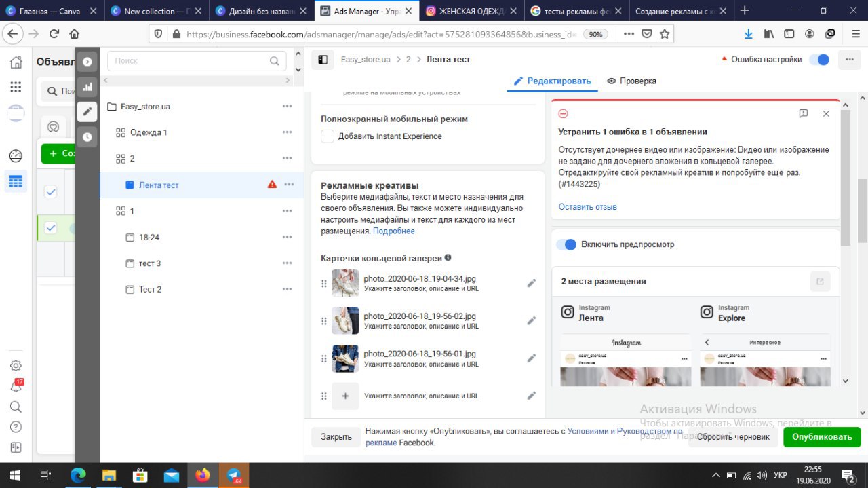Click in the campaign search field

(197, 60)
